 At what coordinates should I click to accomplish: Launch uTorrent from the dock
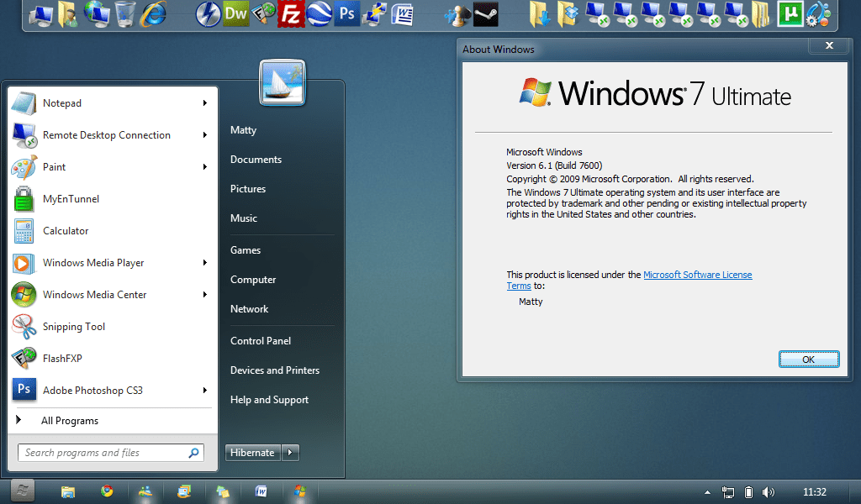790,13
